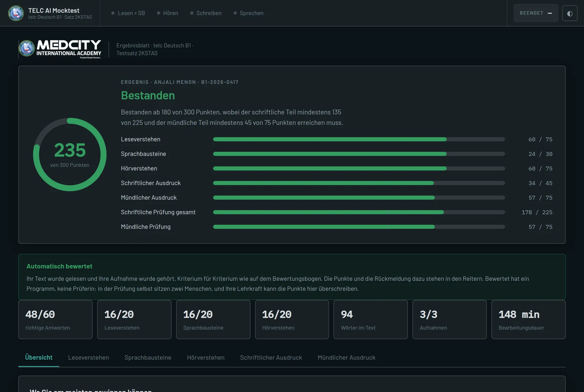Open the Schriftlicher Ausdruck tab
Viewport: 584px width, 392px height.
point(271,357)
